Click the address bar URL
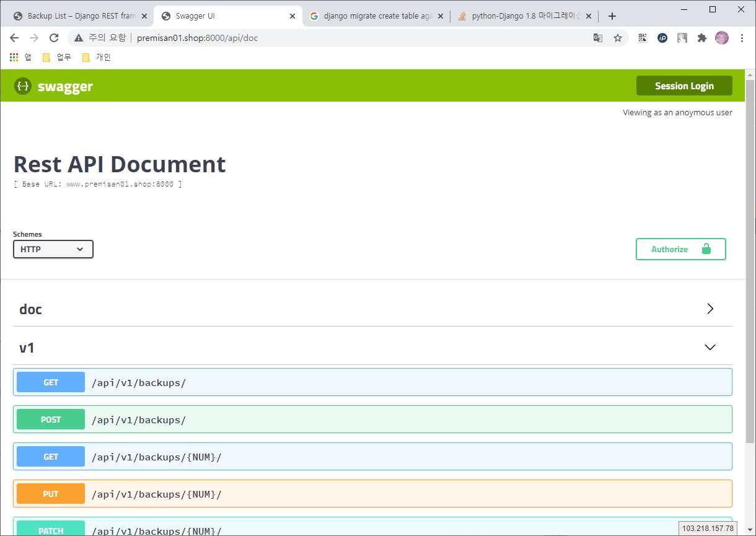This screenshot has width=756, height=536. [197, 38]
